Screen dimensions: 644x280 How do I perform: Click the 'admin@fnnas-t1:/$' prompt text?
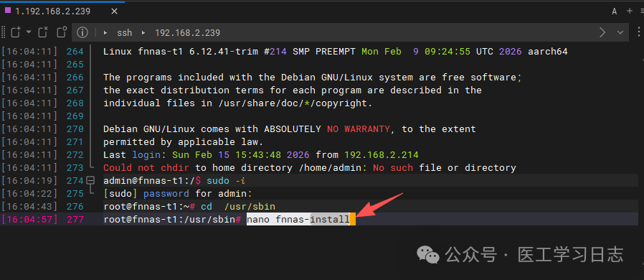[x=152, y=180]
